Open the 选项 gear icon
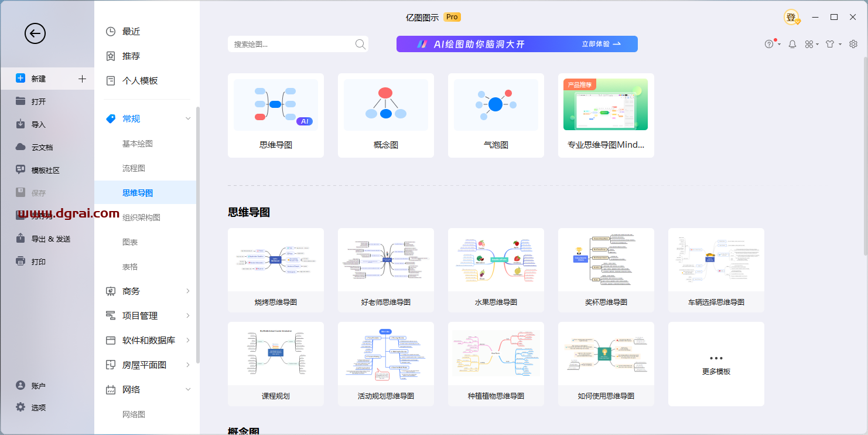 [20, 407]
